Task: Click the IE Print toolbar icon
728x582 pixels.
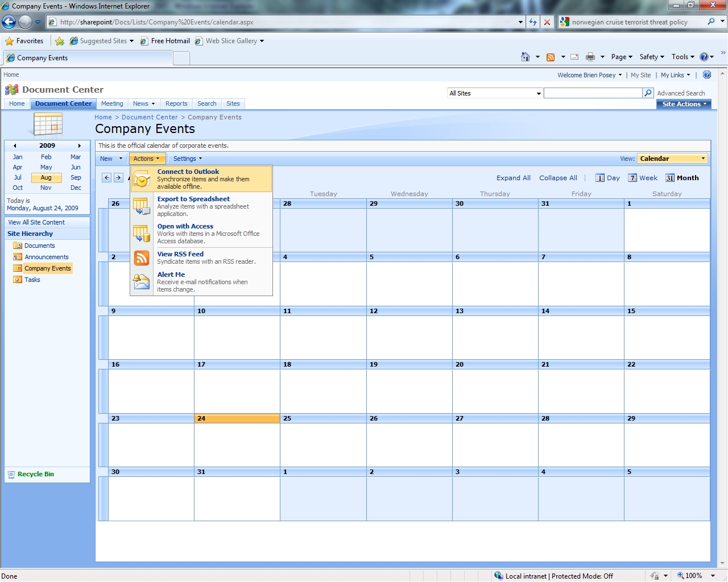Action: (x=590, y=57)
